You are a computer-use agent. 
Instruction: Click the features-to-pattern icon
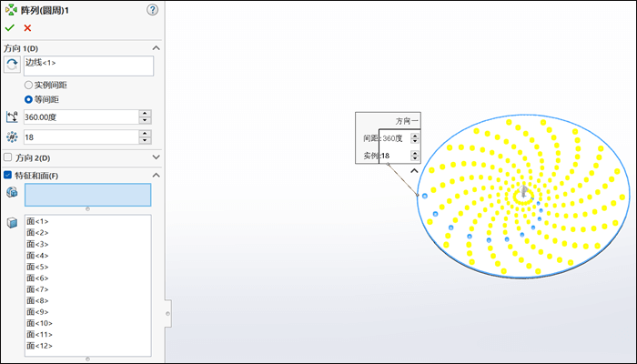[12, 192]
